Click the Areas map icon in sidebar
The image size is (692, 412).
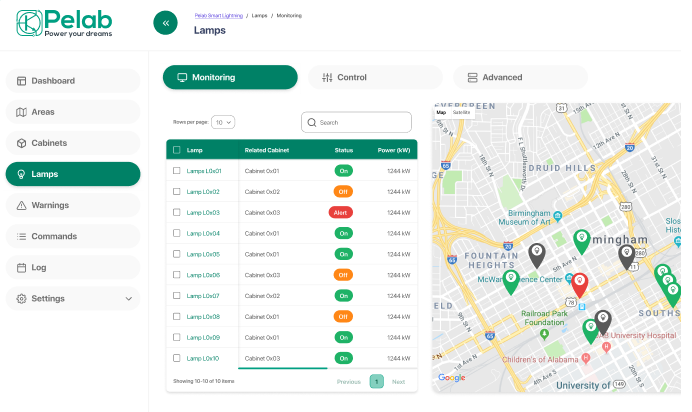click(x=21, y=112)
